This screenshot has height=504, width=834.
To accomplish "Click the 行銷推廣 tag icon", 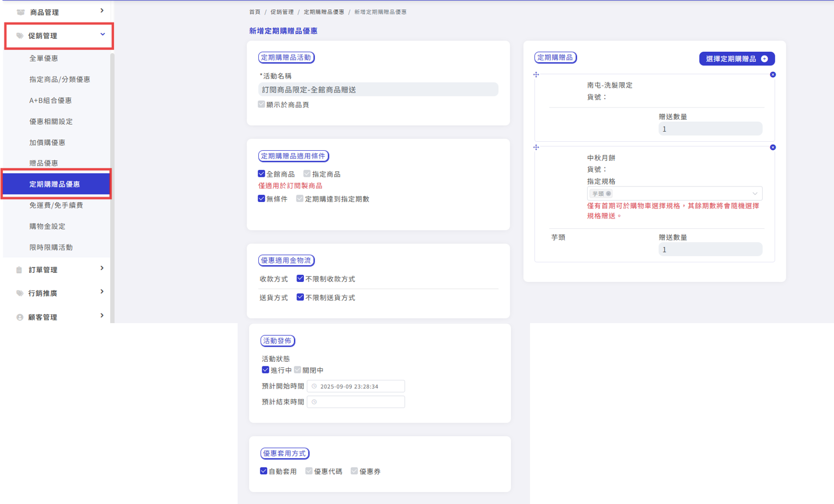I will click(x=20, y=293).
